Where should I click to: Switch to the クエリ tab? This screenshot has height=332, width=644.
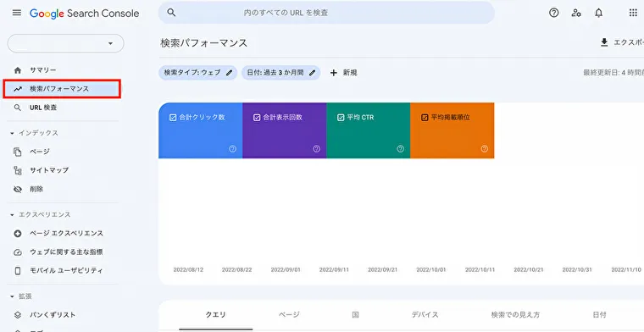(215, 315)
